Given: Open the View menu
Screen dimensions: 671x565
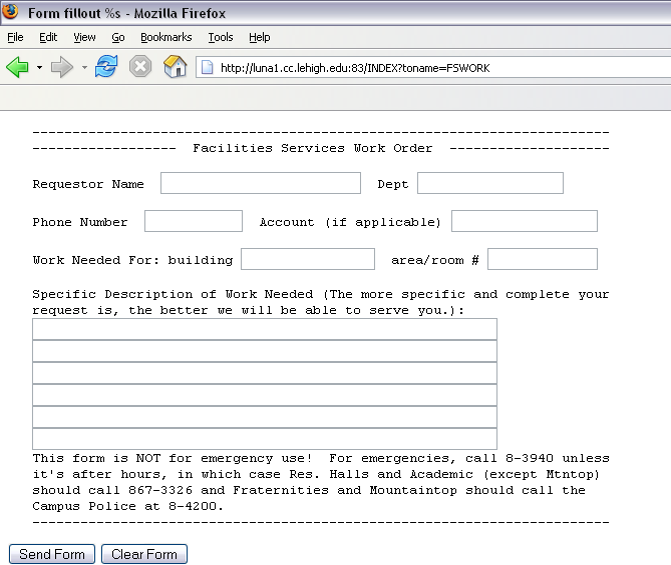Looking at the screenshot, I should click(x=84, y=38).
